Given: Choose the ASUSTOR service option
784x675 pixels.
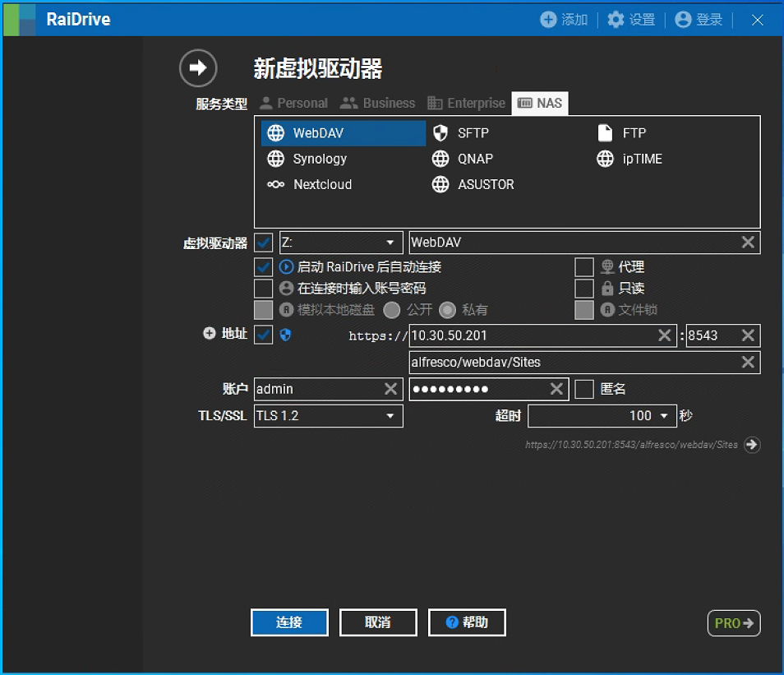Looking at the screenshot, I should (475, 184).
